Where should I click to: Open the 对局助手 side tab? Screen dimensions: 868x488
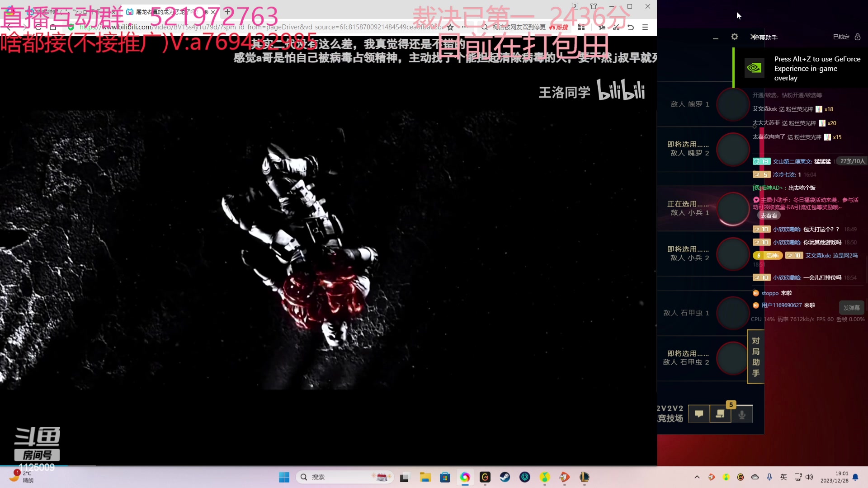[755, 357]
